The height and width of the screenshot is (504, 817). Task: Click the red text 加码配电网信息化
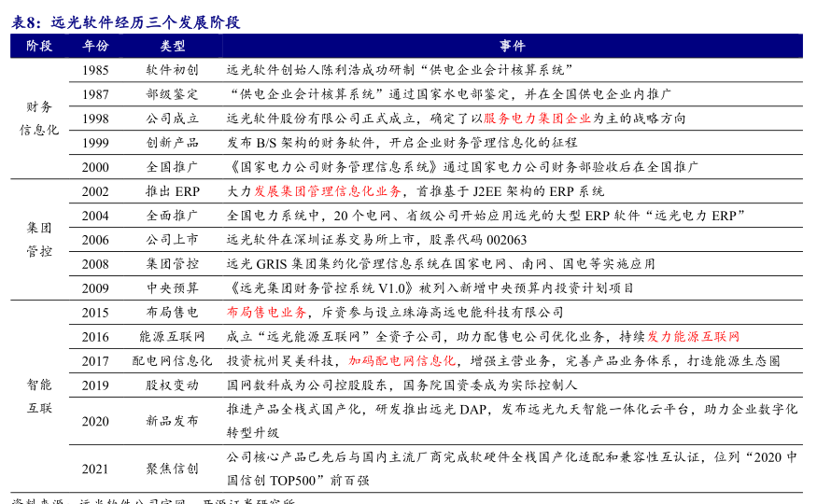pos(402,361)
